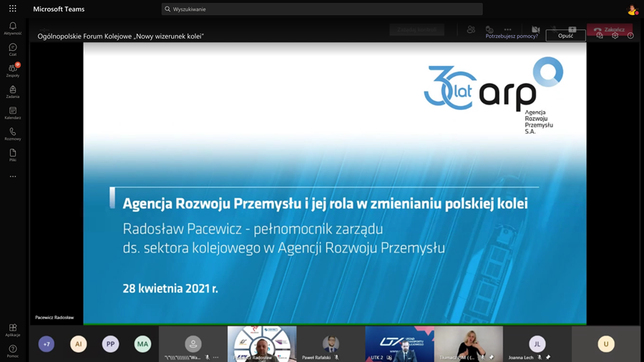The height and width of the screenshot is (362, 644).
Task: Click the shared presentation slide
Action: click(x=335, y=183)
